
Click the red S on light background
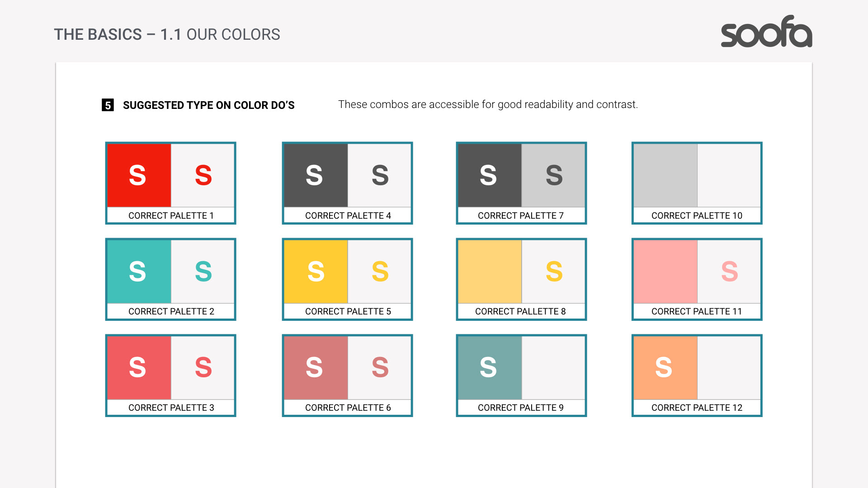tap(203, 175)
